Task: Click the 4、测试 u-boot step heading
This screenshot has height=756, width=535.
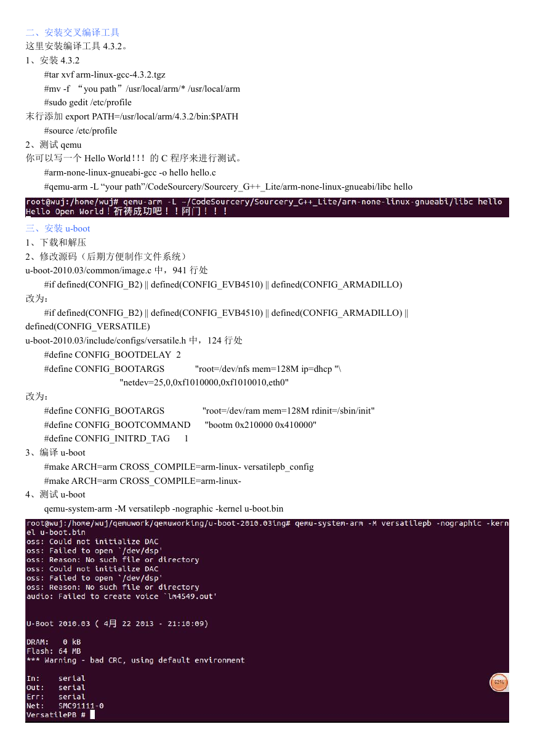Action: click(x=55, y=494)
